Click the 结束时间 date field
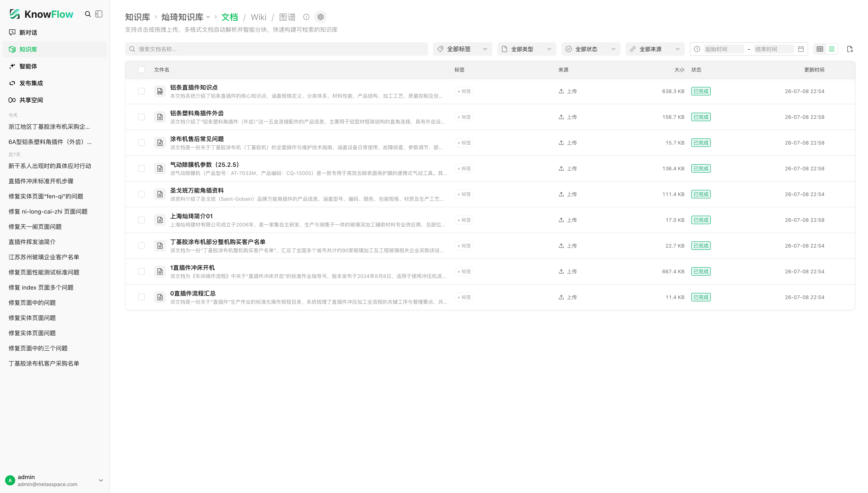The width and height of the screenshot is (868, 493). (773, 49)
